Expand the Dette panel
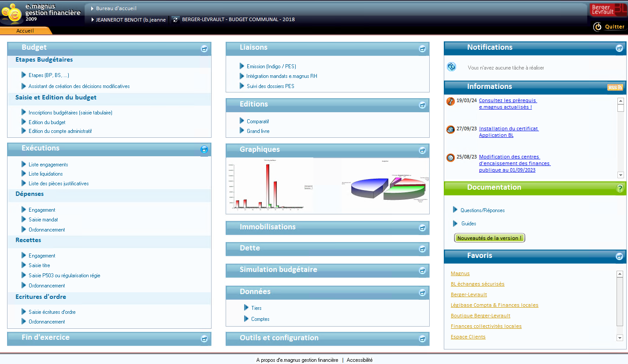628x364 pixels. click(422, 249)
